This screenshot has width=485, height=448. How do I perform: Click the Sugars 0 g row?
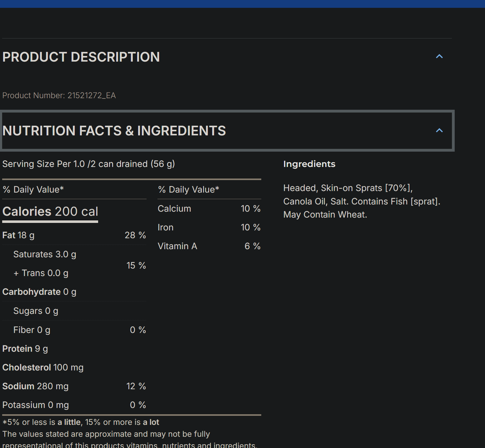click(x=74, y=311)
